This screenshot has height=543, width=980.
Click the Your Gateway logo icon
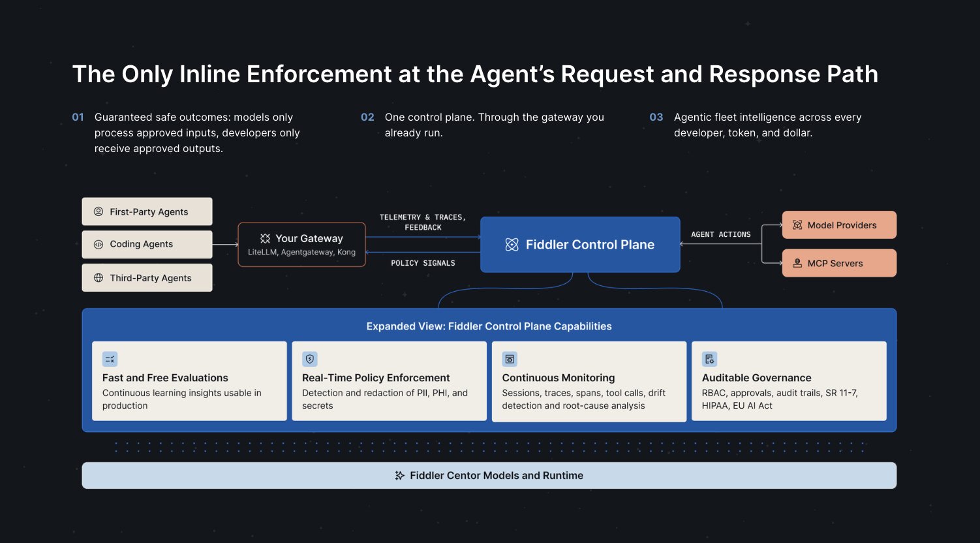click(265, 238)
